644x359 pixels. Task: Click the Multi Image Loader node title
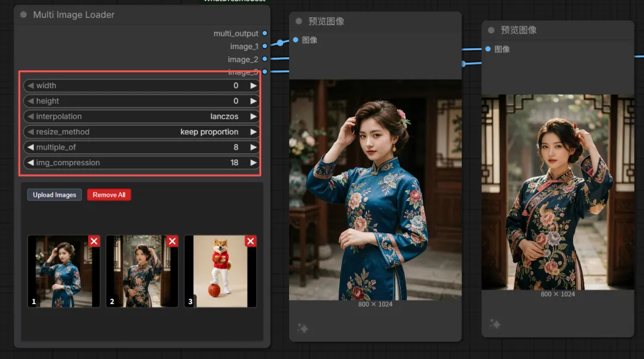point(74,15)
